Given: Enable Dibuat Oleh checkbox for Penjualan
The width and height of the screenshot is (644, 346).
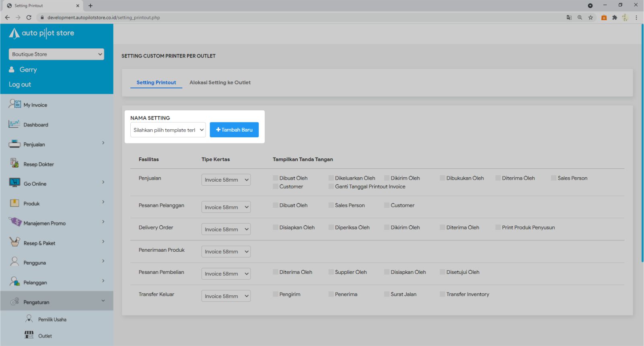Looking at the screenshot, I should click(276, 178).
